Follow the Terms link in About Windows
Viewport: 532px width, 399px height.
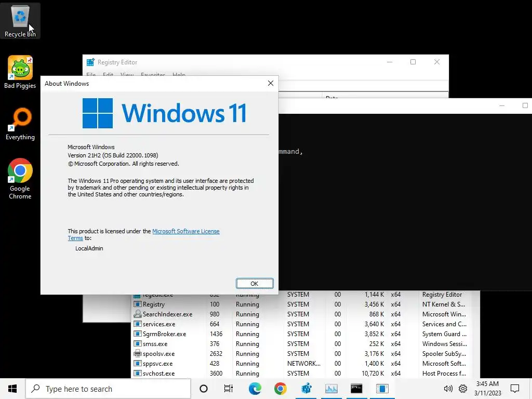point(75,238)
